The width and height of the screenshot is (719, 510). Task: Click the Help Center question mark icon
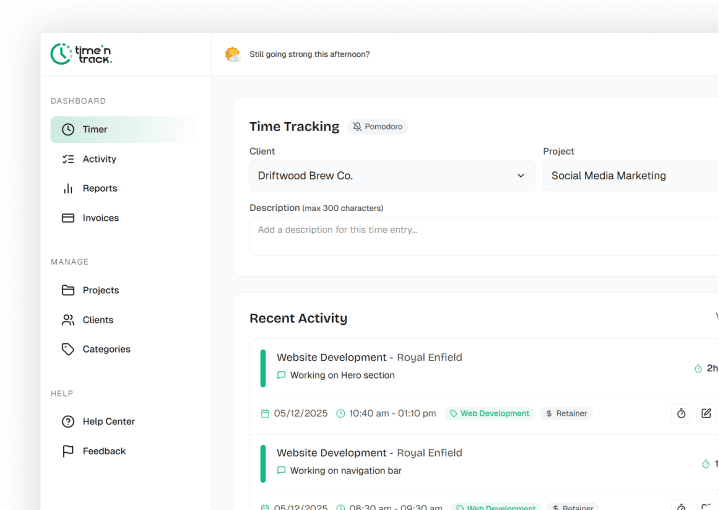pos(68,421)
